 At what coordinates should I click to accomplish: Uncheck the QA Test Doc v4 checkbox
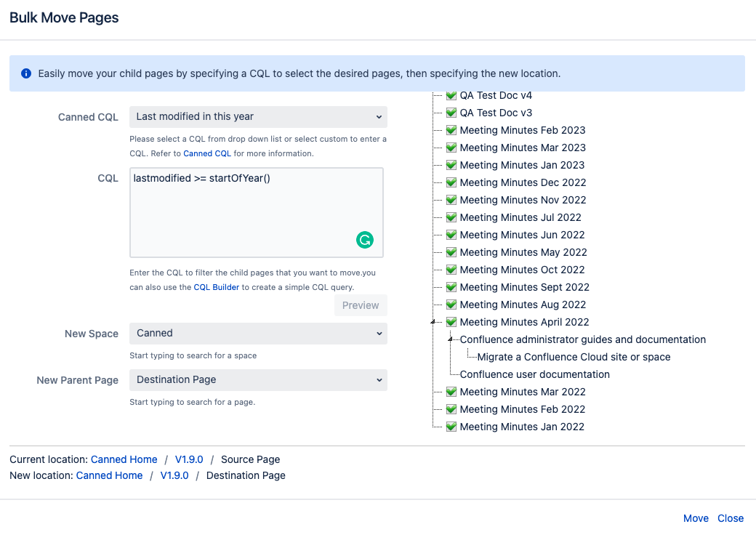451,95
